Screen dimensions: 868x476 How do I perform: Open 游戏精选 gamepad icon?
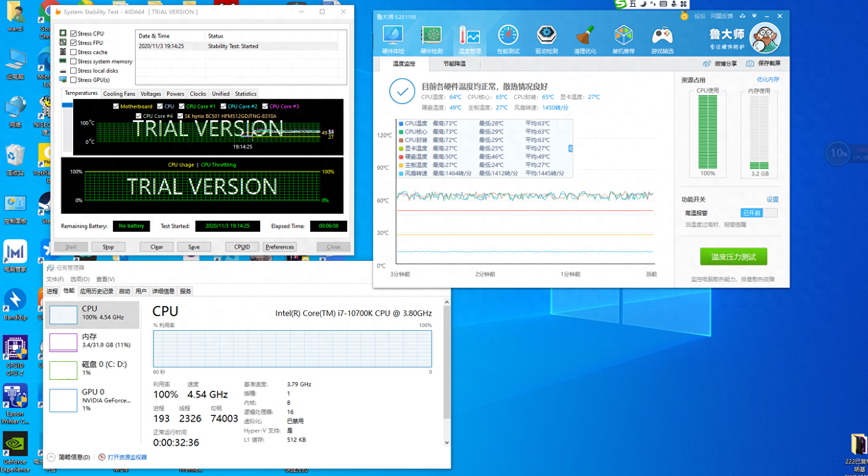click(662, 39)
